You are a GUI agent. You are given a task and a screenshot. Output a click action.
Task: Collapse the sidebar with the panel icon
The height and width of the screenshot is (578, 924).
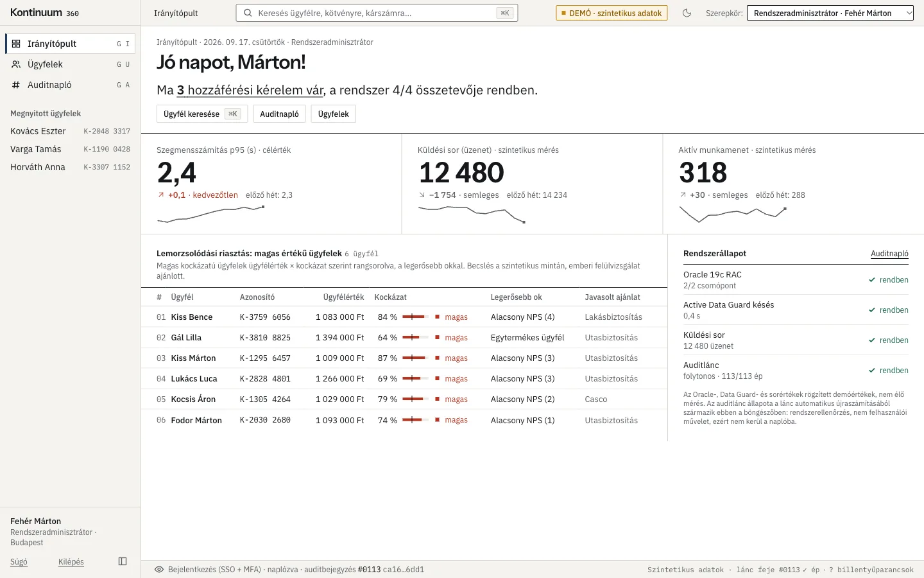(x=123, y=561)
